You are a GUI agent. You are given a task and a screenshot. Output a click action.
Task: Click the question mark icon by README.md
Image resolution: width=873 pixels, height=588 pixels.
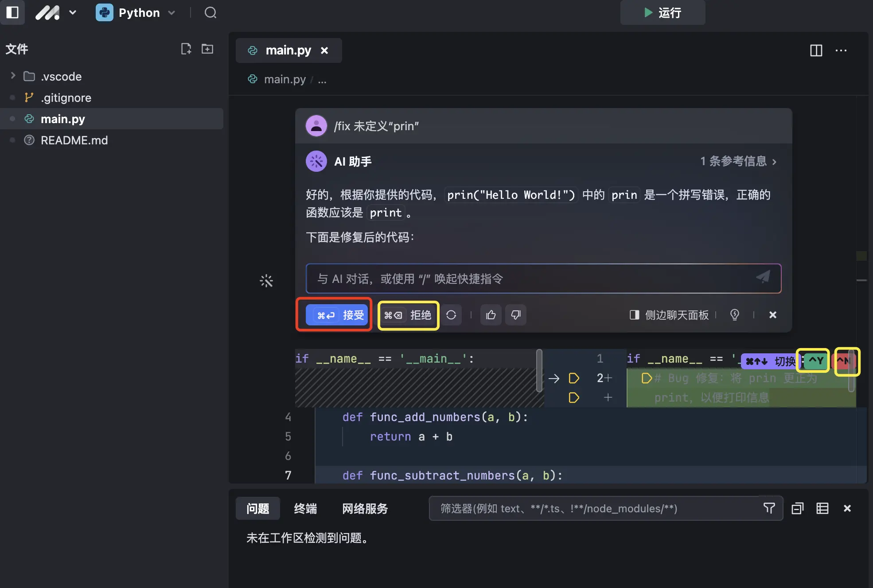[x=29, y=140]
